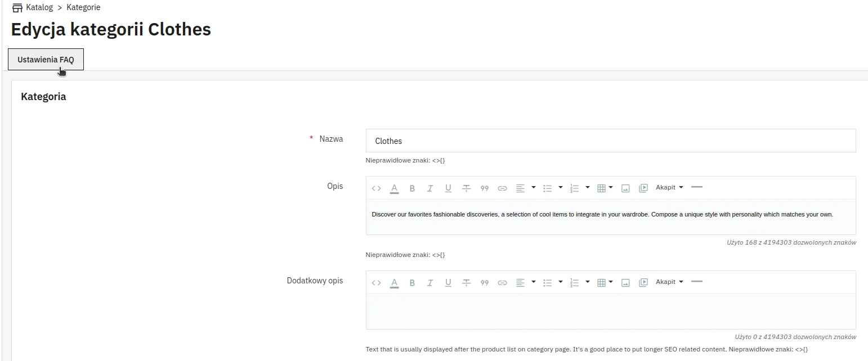Apply bold in Dodatkowy opis toolbar
Screen dimensions: 868x361
(412, 283)
